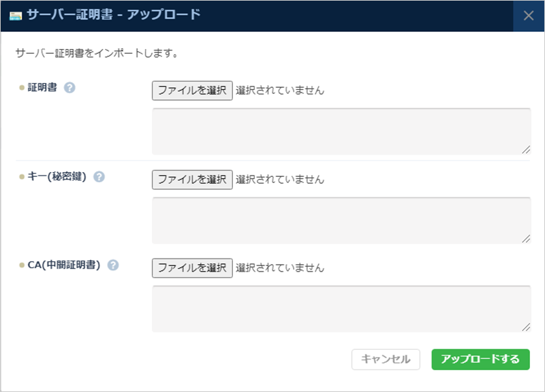Click the キャンセル button
This screenshot has height=392, width=545.
point(385,359)
